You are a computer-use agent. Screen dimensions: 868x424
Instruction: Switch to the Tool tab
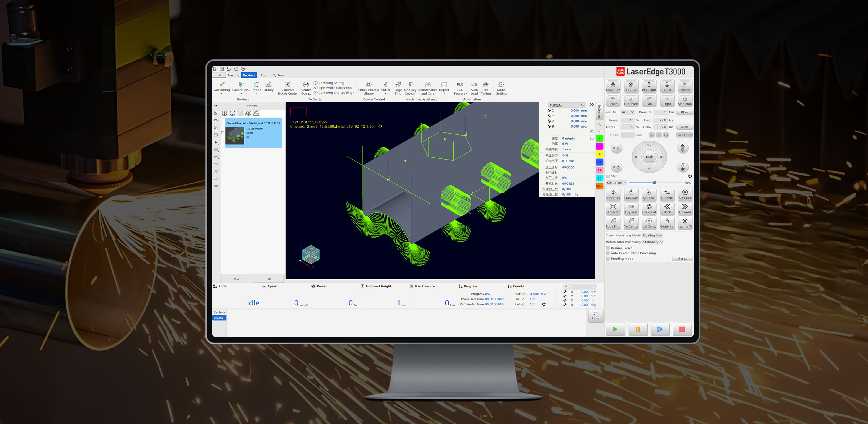pos(264,76)
